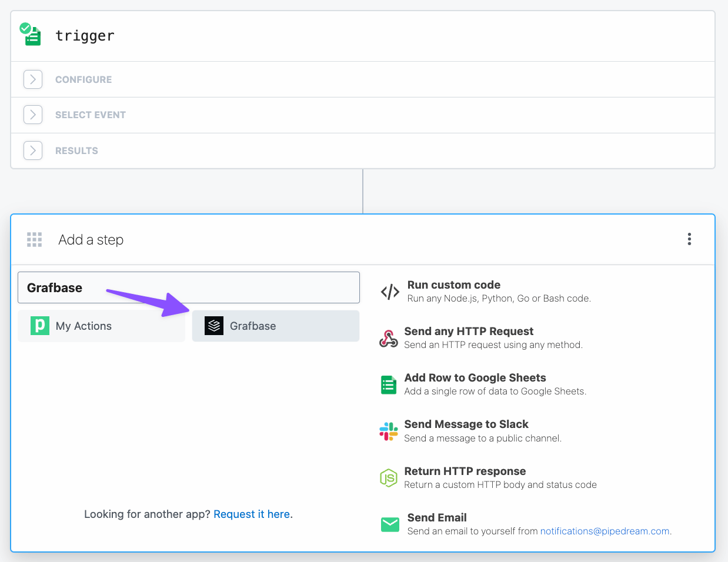Select the My Actions app button
The width and height of the screenshot is (728, 562).
coord(101,326)
